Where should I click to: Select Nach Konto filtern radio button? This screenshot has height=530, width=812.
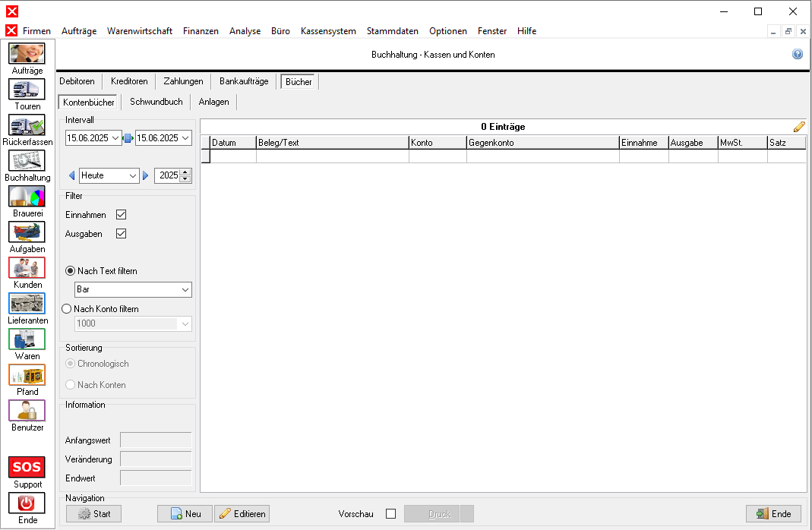67,309
